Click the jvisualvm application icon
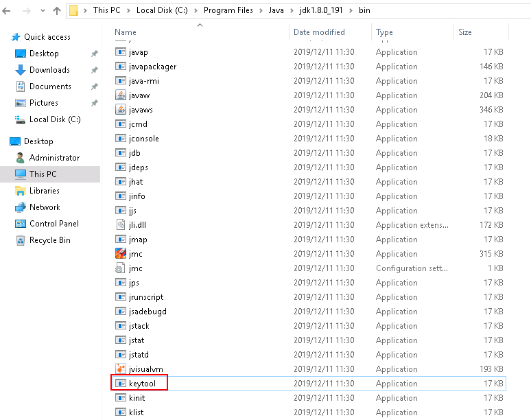Viewport: 531px width, 420px height. coord(121,369)
